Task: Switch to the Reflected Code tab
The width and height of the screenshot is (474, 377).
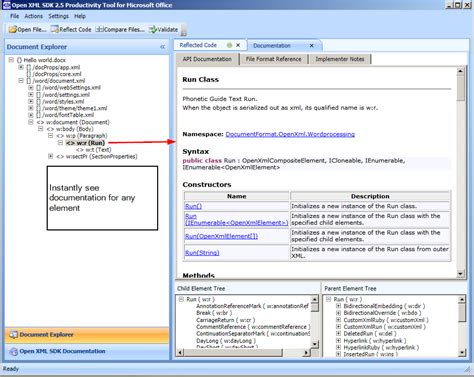Action: (x=198, y=45)
